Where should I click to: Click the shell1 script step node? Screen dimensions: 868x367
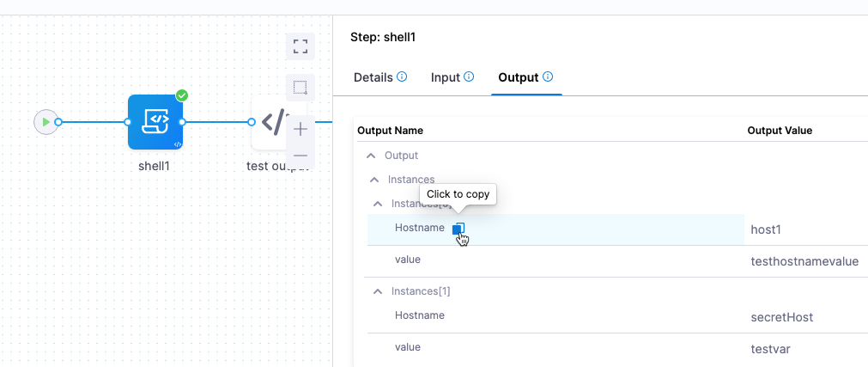155,122
